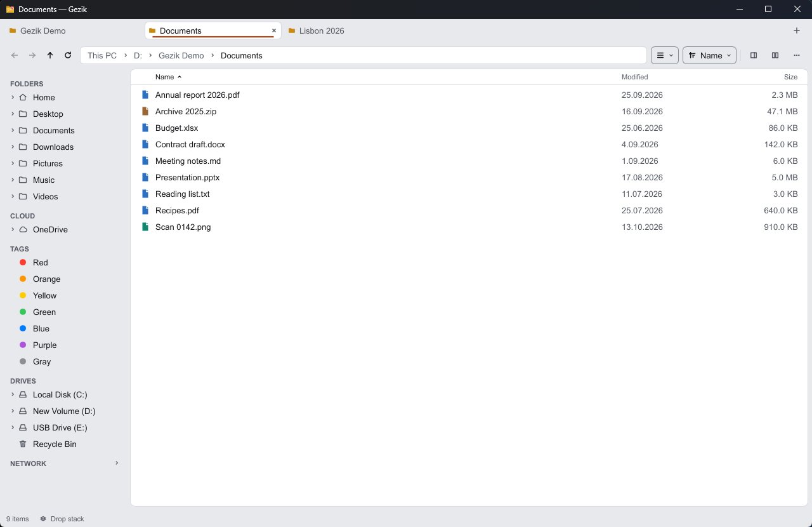Image resolution: width=812 pixels, height=527 pixels.
Task: Go forward with the right arrow
Action: tap(32, 55)
